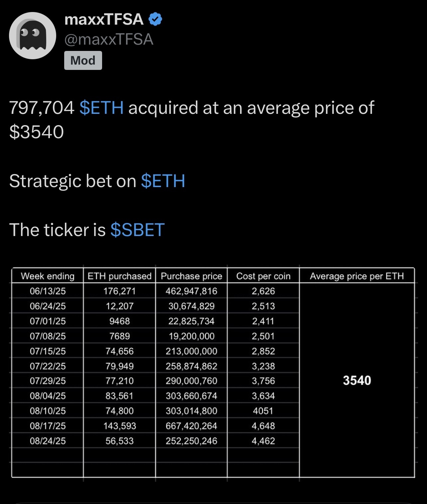
Task: Open the maxxTFSA display name
Action: coord(104,19)
